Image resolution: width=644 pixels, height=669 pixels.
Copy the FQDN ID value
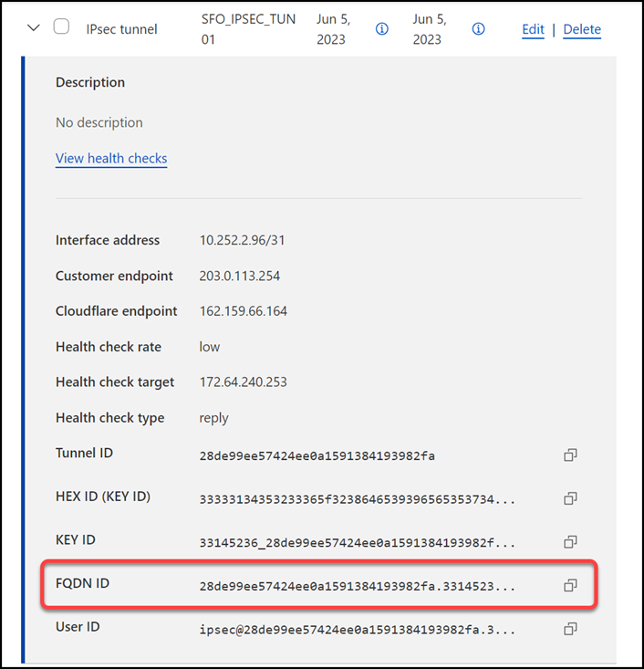pos(570,585)
